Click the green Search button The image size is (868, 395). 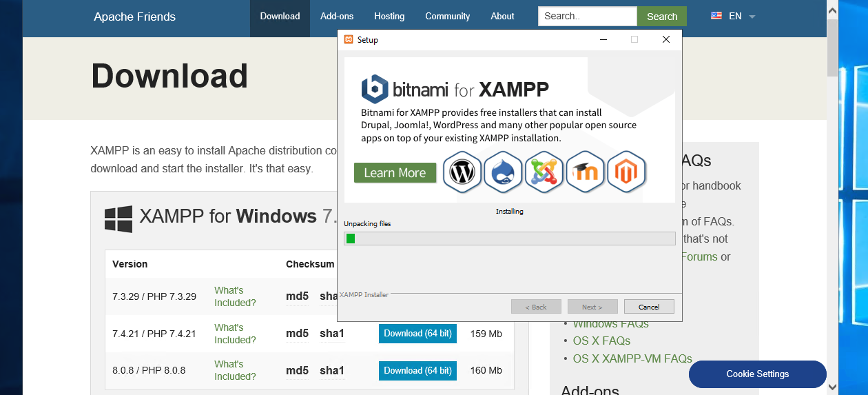(x=662, y=17)
